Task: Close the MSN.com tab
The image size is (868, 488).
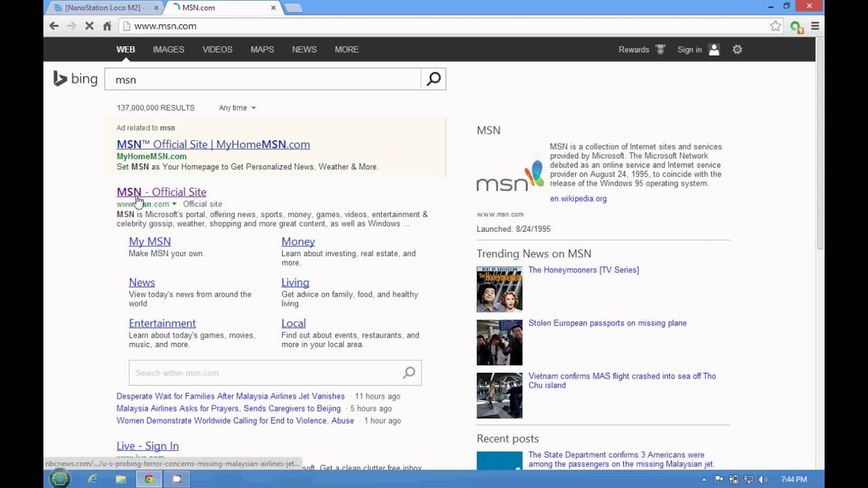Action: click(274, 7)
